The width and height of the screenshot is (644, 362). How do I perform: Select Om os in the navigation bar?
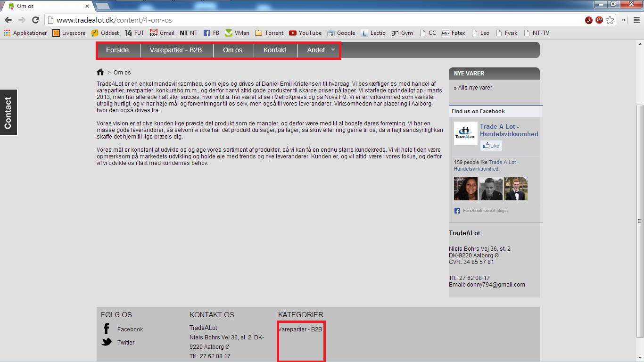[233, 50]
